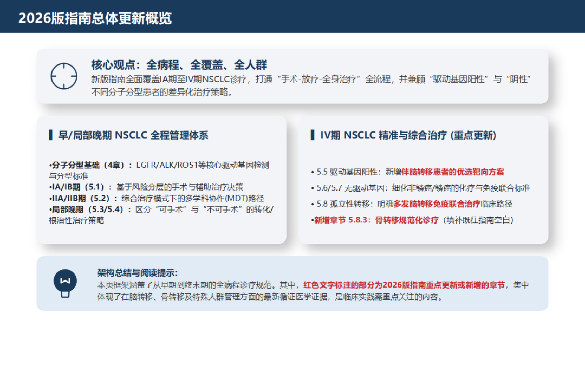This screenshot has width=585, height=392.
Task: Click the text 与分型标准
Action: [69, 176]
